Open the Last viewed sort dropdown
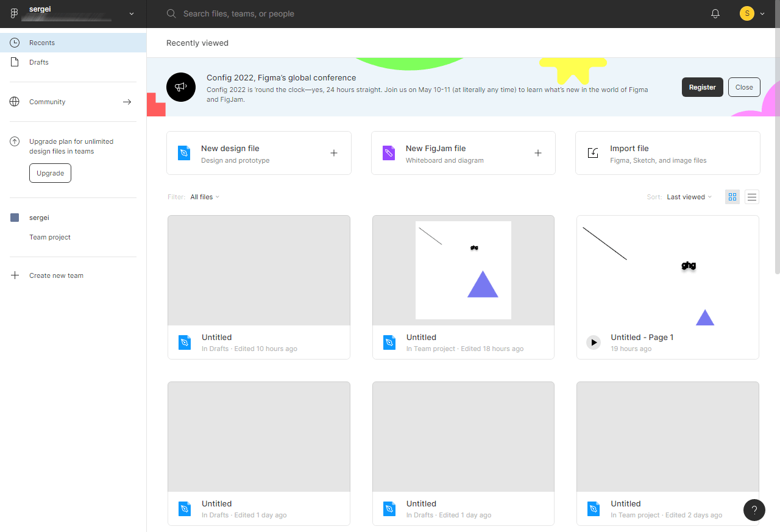This screenshot has height=532, width=780. point(689,197)
